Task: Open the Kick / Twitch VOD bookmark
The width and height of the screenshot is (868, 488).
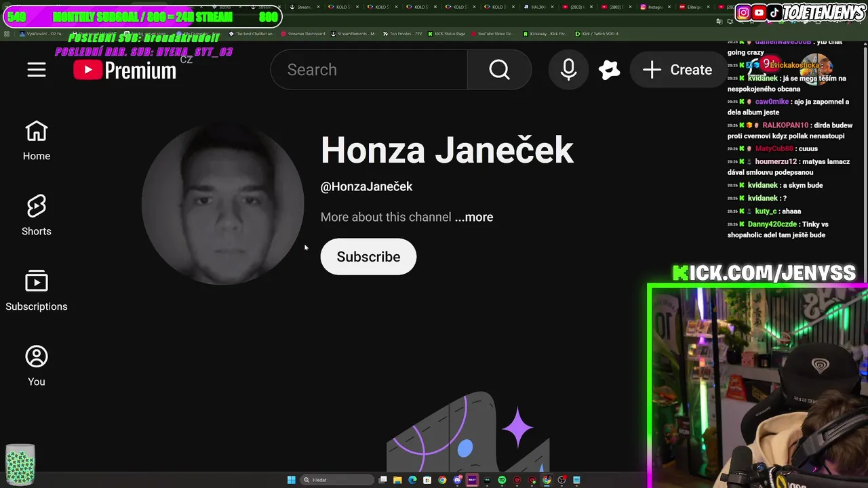Action: coord(597,33)
